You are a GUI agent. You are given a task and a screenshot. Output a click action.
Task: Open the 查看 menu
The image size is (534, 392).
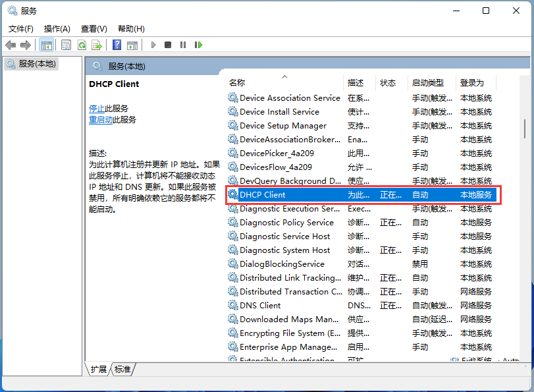(x=94, y=28)
